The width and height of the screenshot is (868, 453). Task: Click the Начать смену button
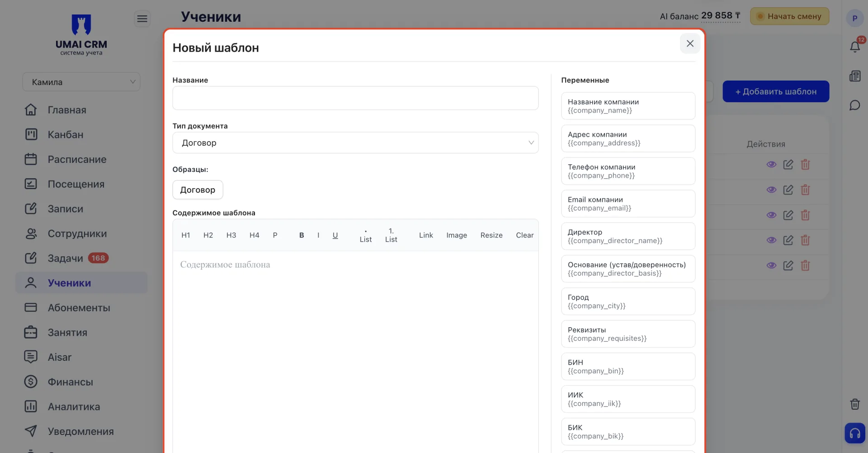[x=789, y=16]
